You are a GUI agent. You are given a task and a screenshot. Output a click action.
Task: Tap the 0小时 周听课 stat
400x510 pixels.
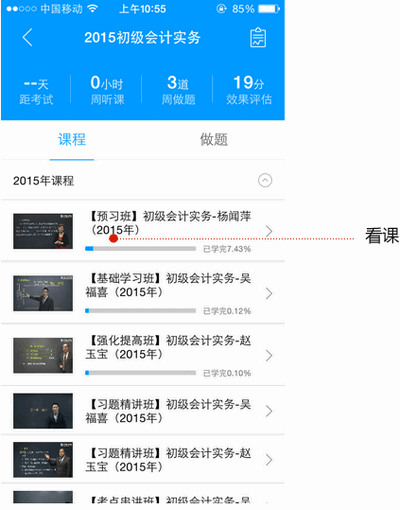[107, 90]
